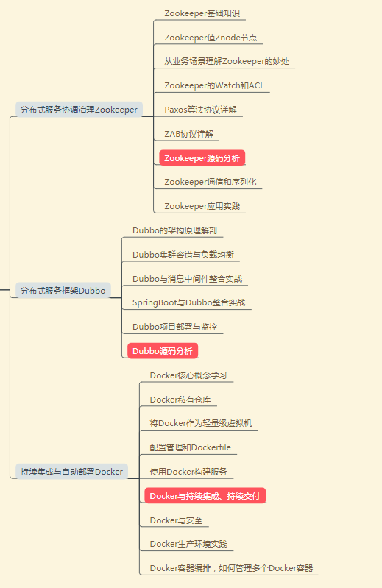Click the ZAB协议详解 topic
The height and width of the screenshot is (588, 382).
(x=189, y=134)
